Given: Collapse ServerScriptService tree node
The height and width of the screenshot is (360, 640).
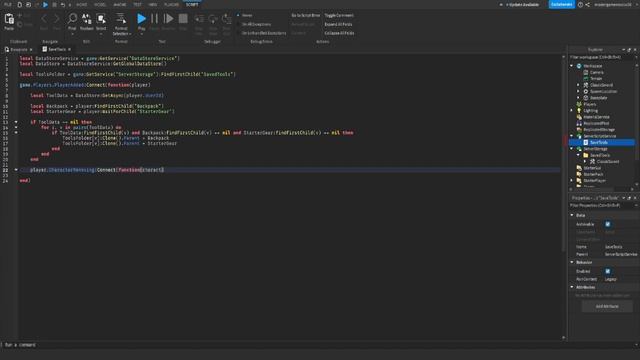Looking at the screenshot, I should [572, 136].
